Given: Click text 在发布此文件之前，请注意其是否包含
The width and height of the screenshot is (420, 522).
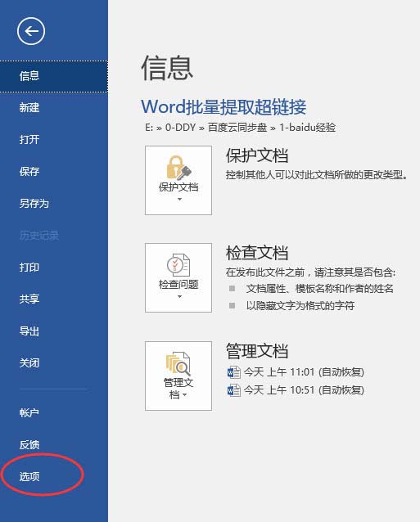Looking at the screenshot, I should coord(311,272).
